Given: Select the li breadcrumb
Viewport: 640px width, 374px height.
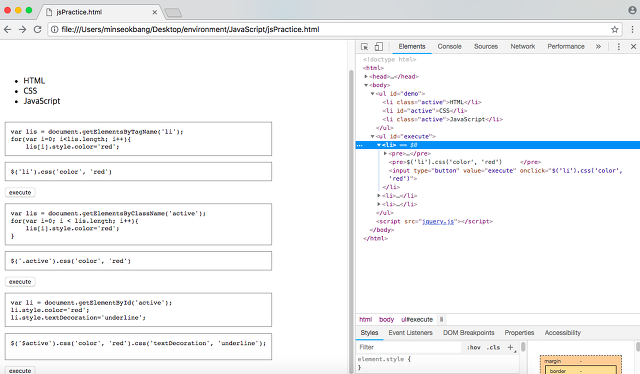Looking at the screenshot, I should click(441, 319).
